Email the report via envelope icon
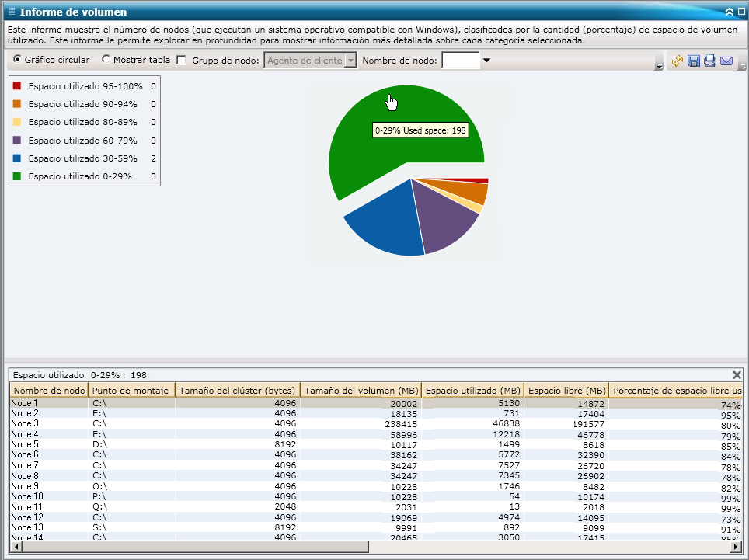This screenshot has height=560, width=749. 726,61
